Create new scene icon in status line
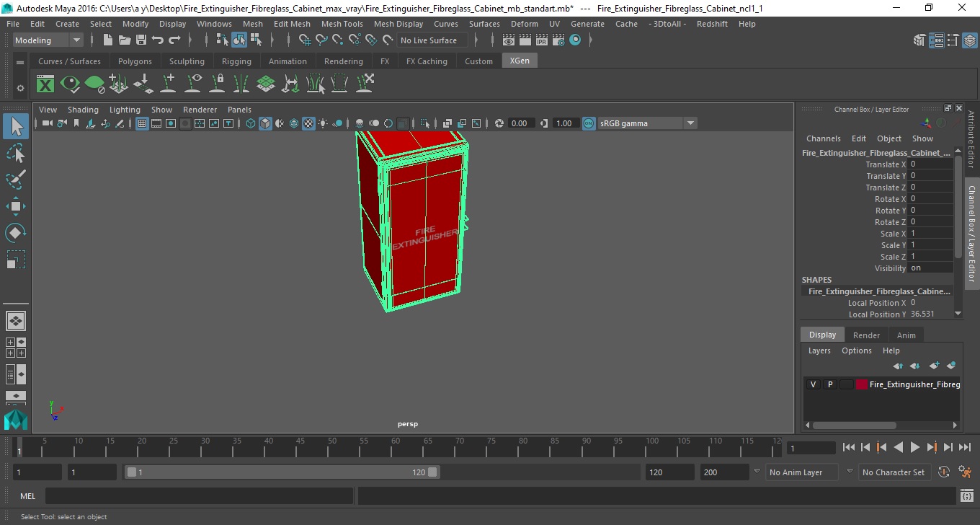This screenshot has width=980, height=525. point(108,40)
